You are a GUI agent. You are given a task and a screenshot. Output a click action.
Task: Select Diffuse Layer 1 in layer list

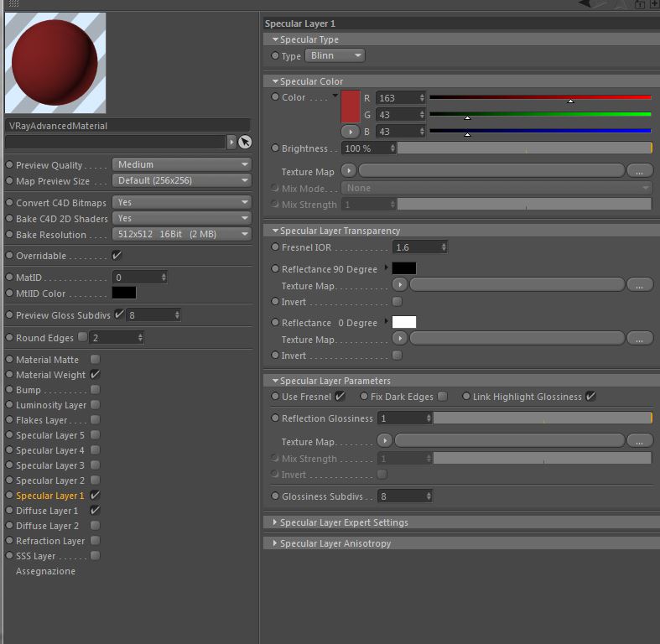(x=47, y=511)
